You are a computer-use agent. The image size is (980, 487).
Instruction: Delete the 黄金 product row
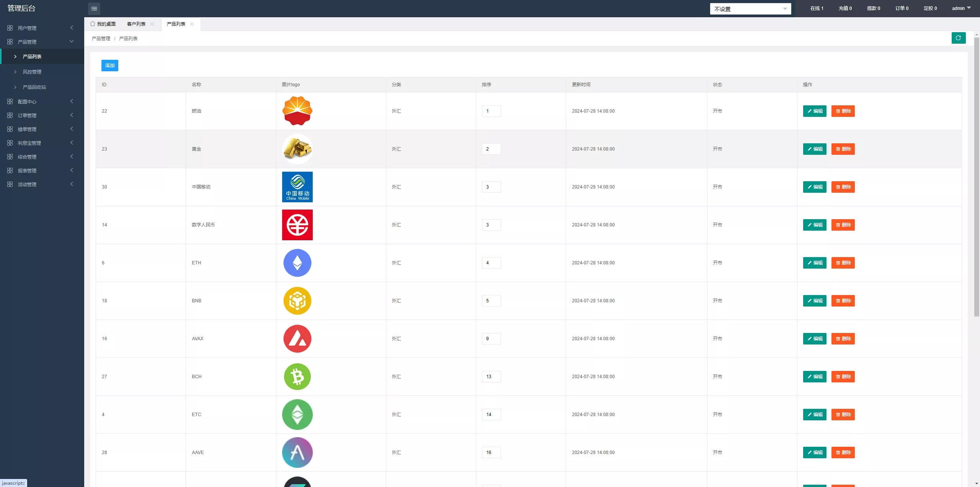843,149
